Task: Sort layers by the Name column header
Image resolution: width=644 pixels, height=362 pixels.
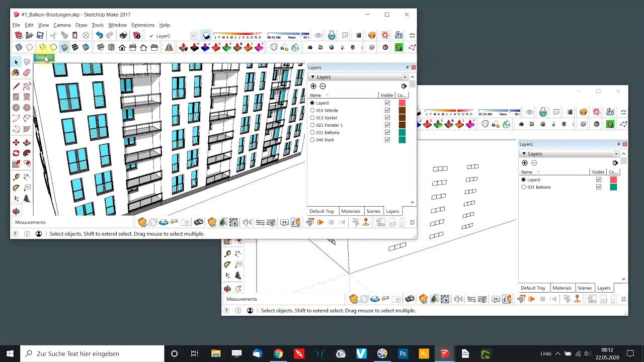Action: click(x=343, y=96)
